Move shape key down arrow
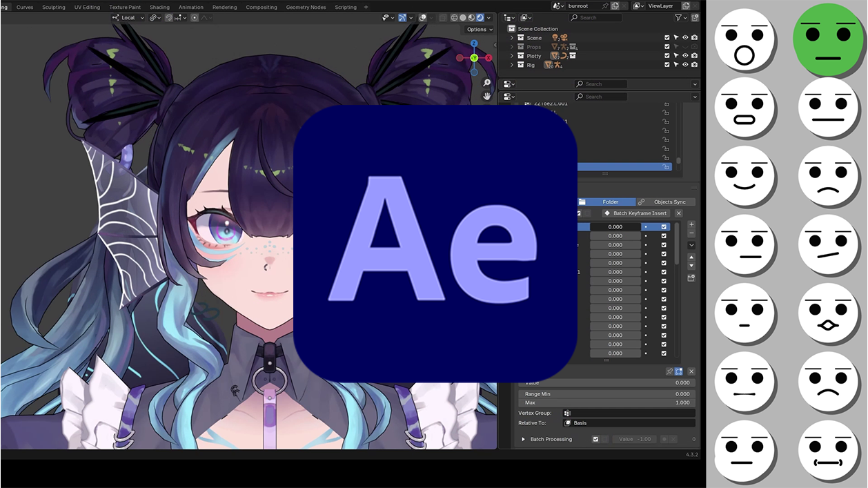This screenshot has height=488, width=868. 691,266
